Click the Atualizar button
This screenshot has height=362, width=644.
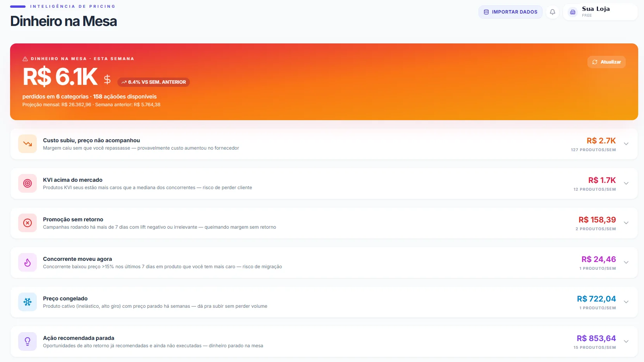tap(606, 62)
